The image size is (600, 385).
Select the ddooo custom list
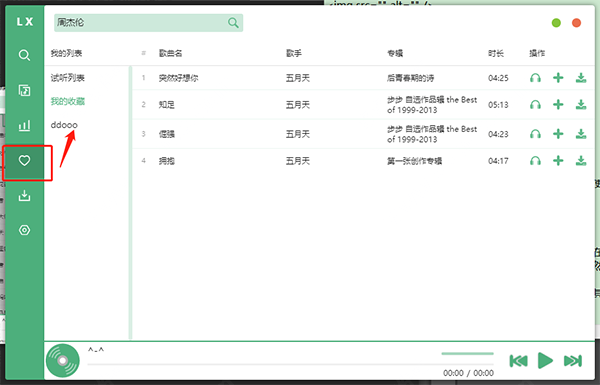pyautogui.click(x=64, y=125)
